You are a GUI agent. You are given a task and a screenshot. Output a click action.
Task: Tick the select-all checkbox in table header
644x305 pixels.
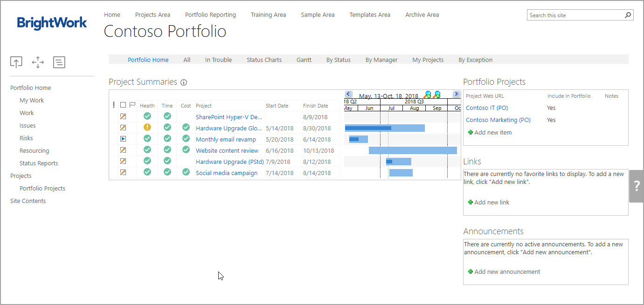pyautogui.click(x=123, y=105)
